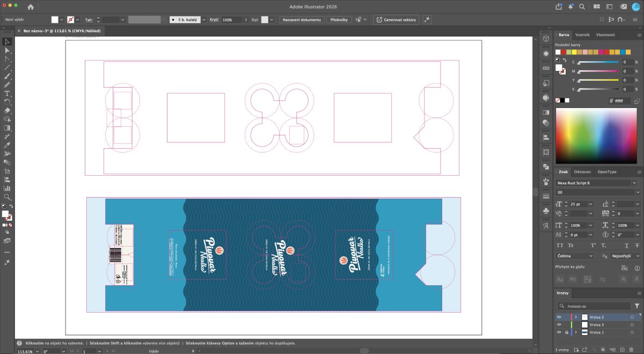This screenshot has width=644, height=354.
Task: Pick the Type tool (T)
Action: pos(7,93)
